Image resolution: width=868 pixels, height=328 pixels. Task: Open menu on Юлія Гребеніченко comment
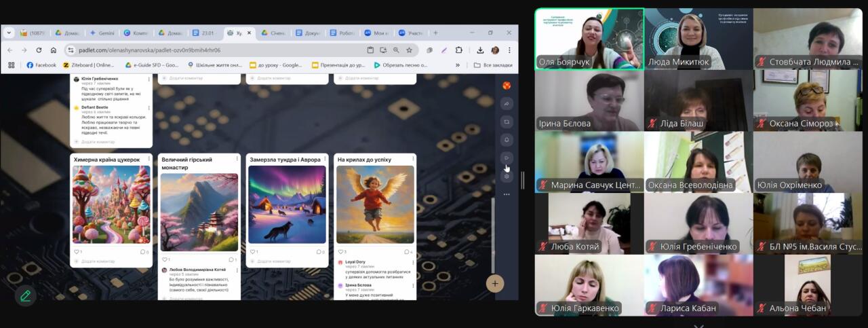149,79
